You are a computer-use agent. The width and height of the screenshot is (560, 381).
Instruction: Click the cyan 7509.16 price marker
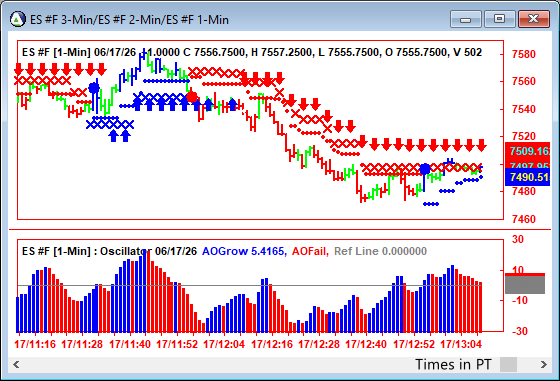[x=528, y=151]
